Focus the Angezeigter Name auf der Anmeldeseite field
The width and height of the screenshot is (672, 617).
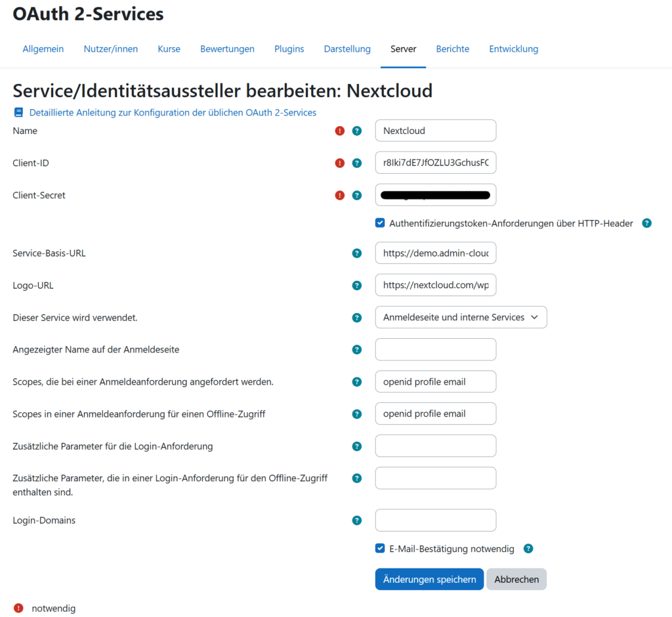click(x=435, y=349)
